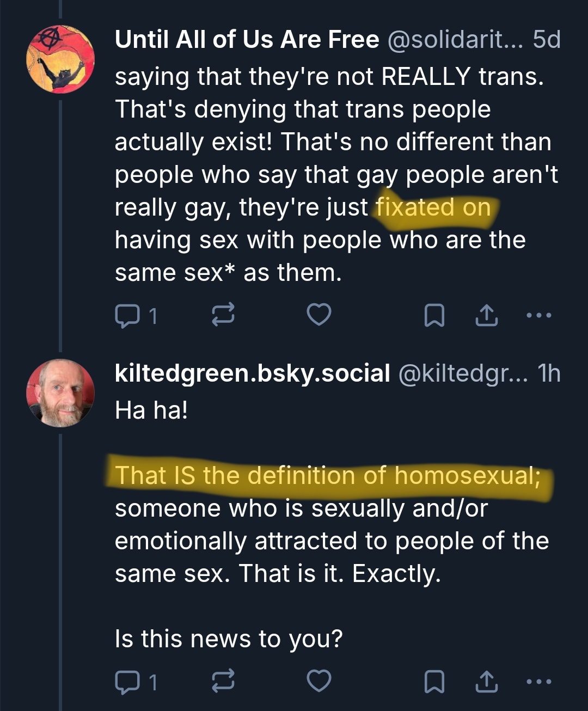Screen dimensions: 588x711
Task: Bookmark the Until All of Us Are Free post
Action: pos(434,315)
